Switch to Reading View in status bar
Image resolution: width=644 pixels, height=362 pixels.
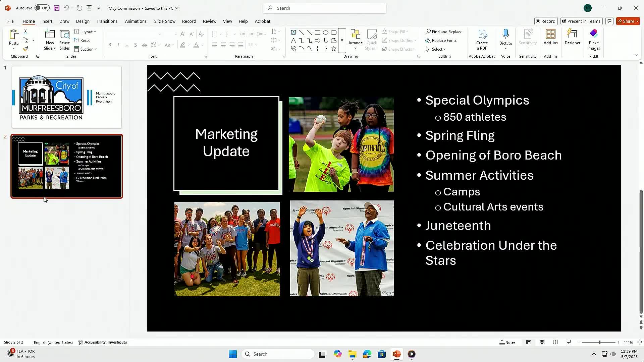point(555,342)
